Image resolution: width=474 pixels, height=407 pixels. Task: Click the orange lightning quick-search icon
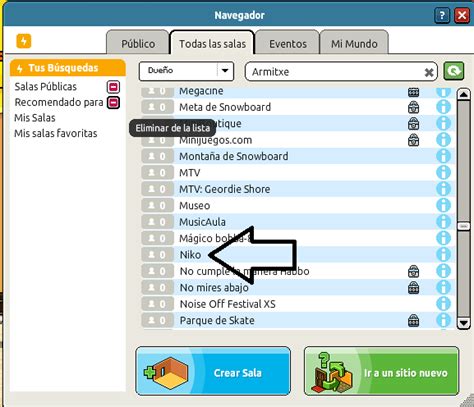coord(24,41)
